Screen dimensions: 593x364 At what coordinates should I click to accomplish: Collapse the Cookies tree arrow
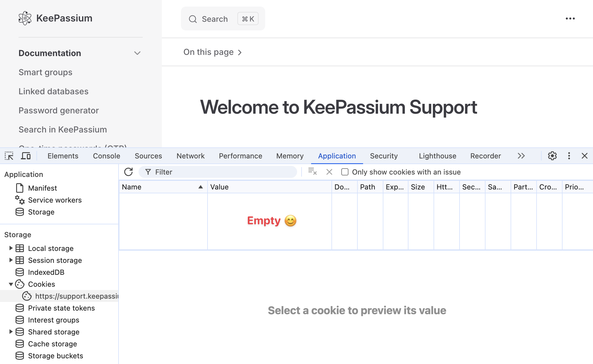pos(11,284)
